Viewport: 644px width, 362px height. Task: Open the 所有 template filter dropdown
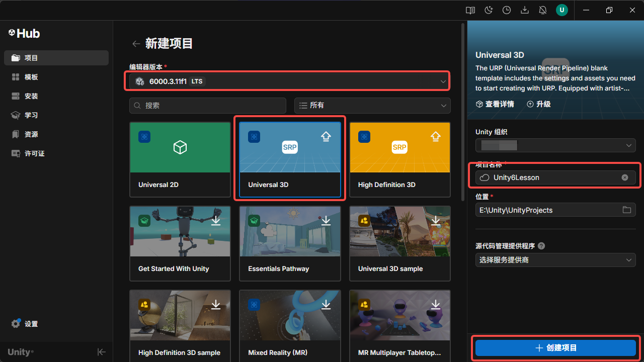(x=372, y=106)
